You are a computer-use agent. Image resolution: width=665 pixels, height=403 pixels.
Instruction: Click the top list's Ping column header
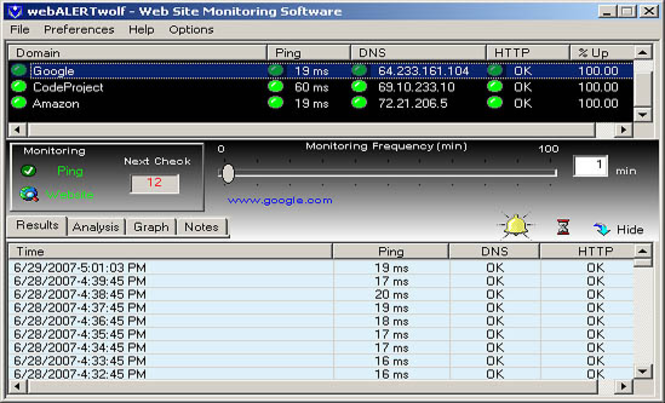[309, 53]
